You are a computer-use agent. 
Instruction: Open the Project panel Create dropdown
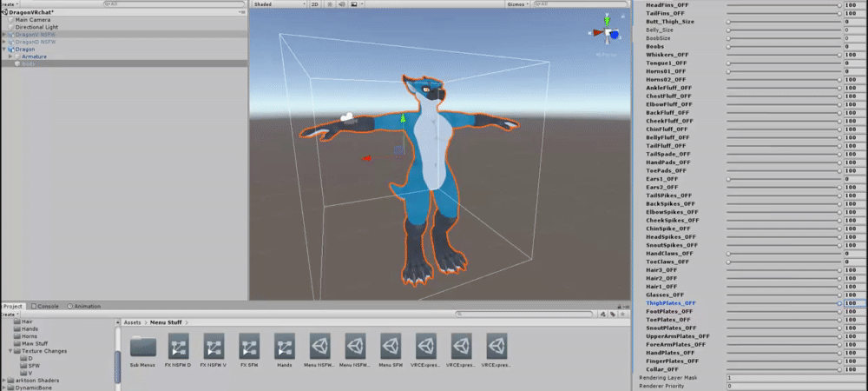[9, 314]
